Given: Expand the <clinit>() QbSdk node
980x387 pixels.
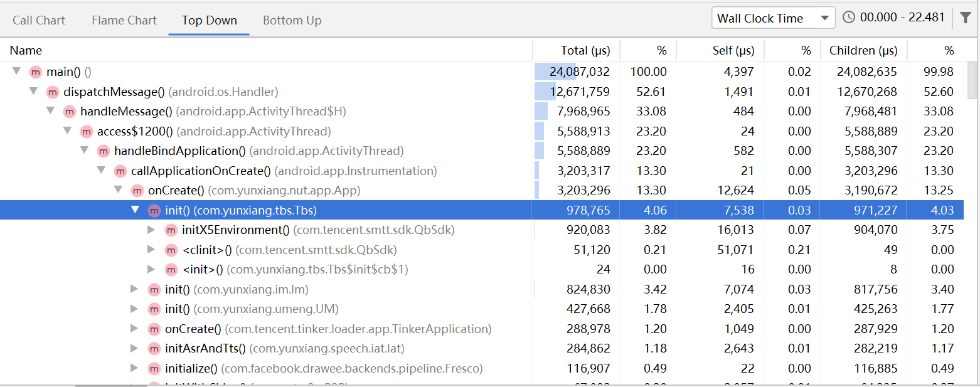Looking at the screenshot, I should 151,250.
